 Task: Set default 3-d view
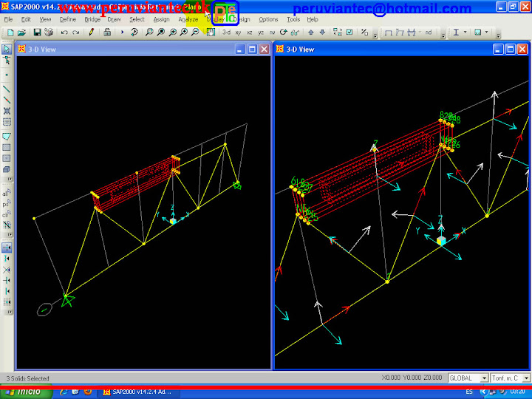[x=226, y=33]
